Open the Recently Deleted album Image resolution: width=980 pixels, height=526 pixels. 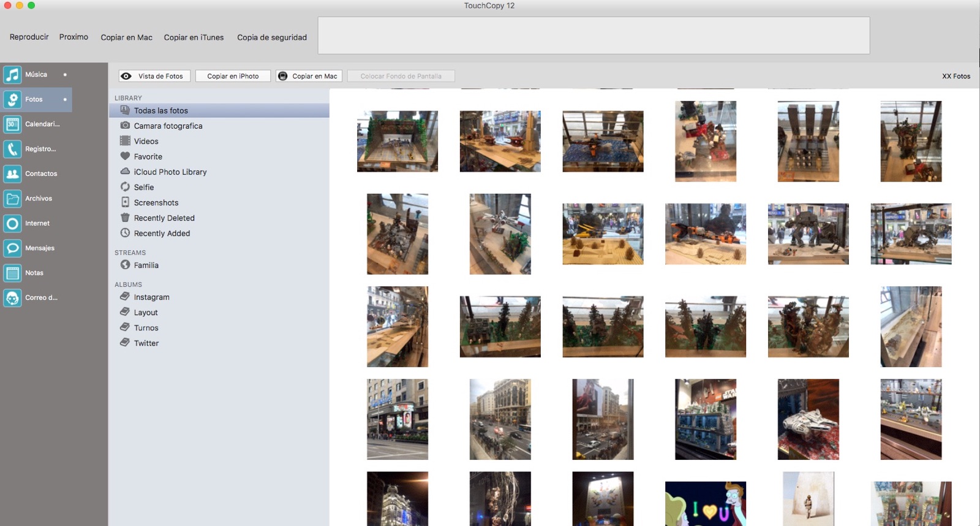pos(164,218)
